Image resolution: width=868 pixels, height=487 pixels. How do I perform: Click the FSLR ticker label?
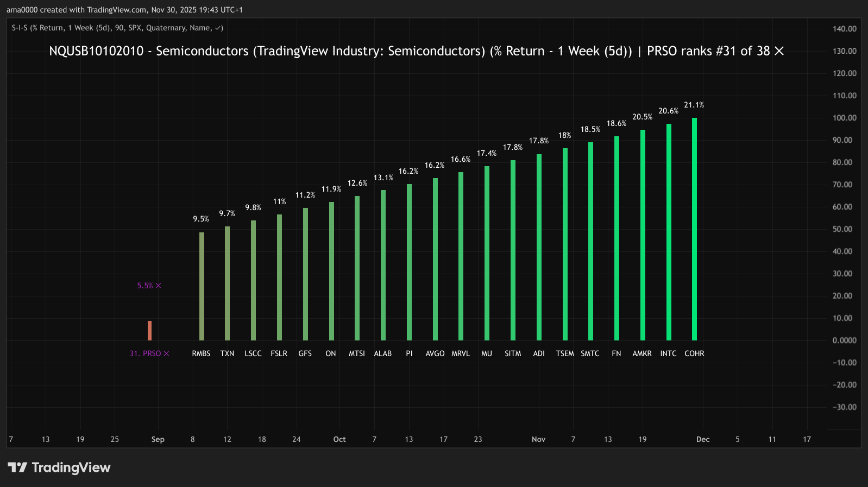tap(279, 353)
